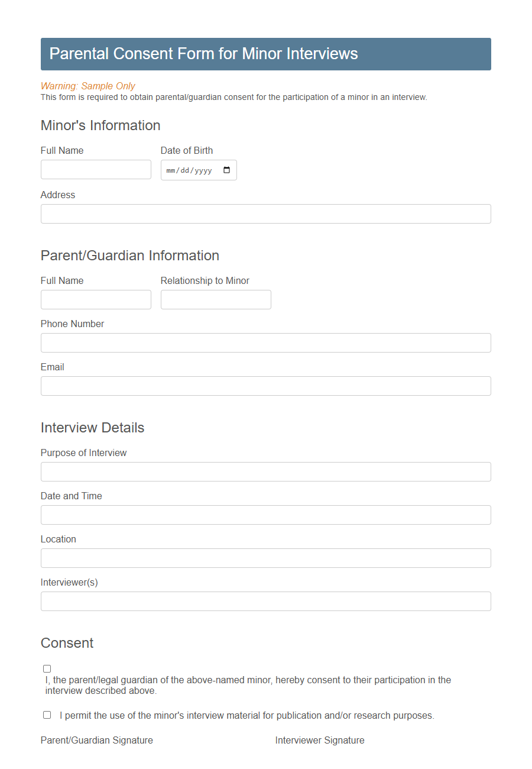Click the Date and Time input

coord(265,515)
